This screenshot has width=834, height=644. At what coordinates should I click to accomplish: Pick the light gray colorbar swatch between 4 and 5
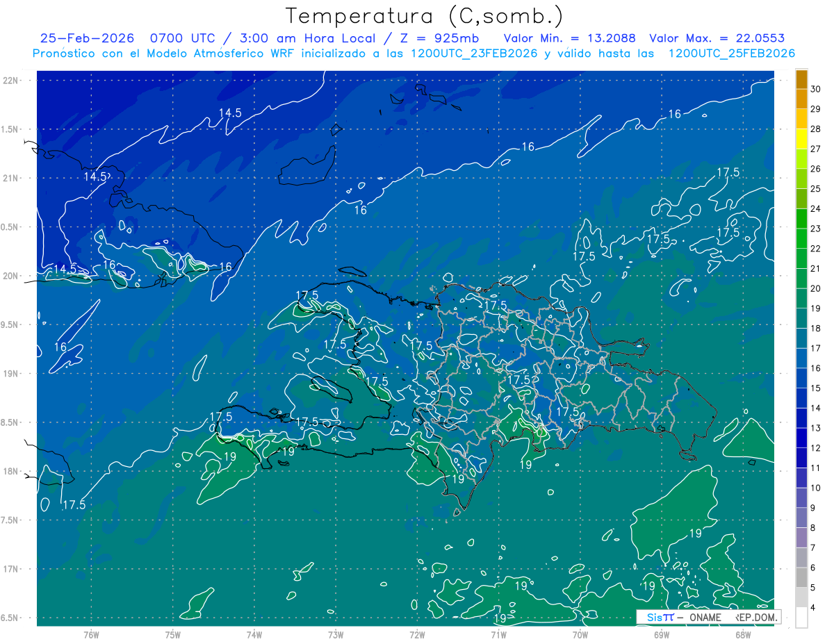[801, 597]
